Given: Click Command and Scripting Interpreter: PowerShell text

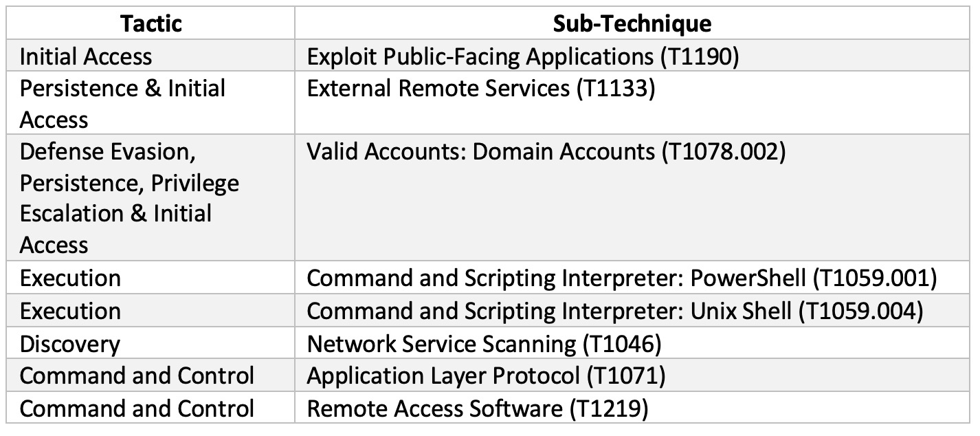Looking at the screenshot, I should click(x=555, y=279).
